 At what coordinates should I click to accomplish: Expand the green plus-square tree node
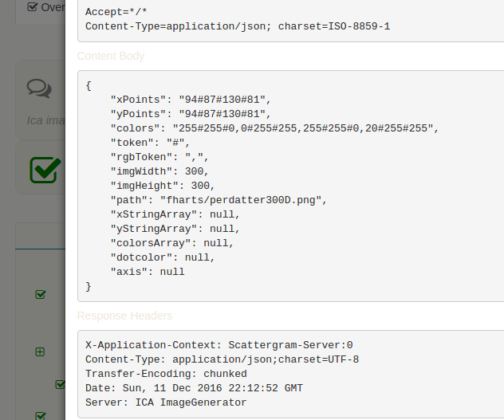tap(40, 351)
